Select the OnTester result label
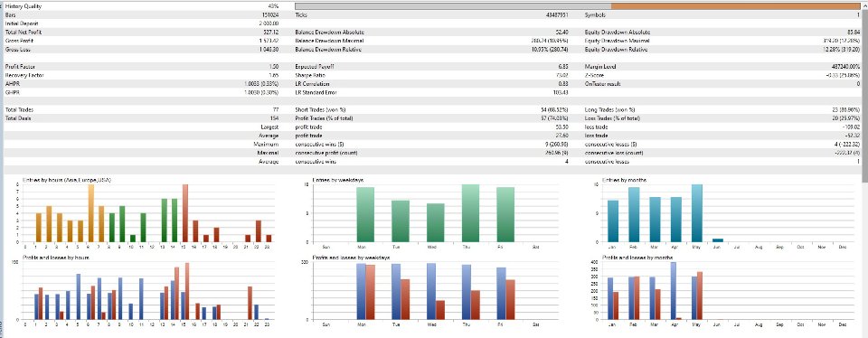Viewport: 868px width, 338px height. coord(603,84)
